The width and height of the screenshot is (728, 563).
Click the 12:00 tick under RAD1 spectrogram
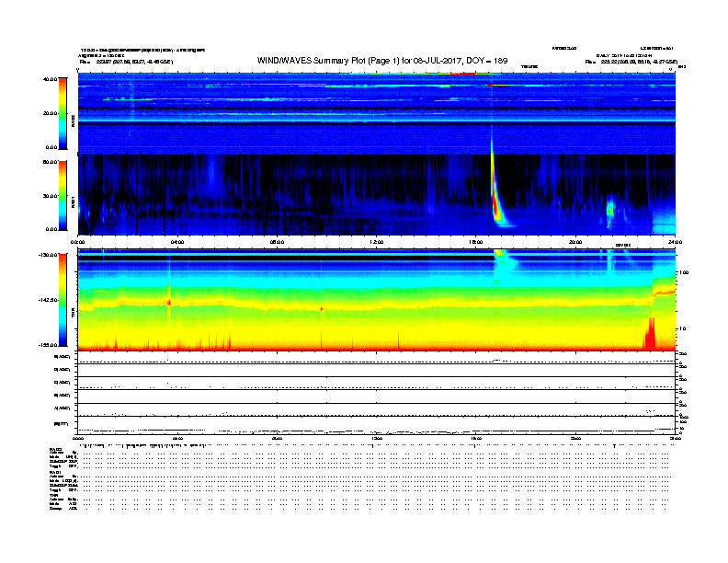click(377, 242)
